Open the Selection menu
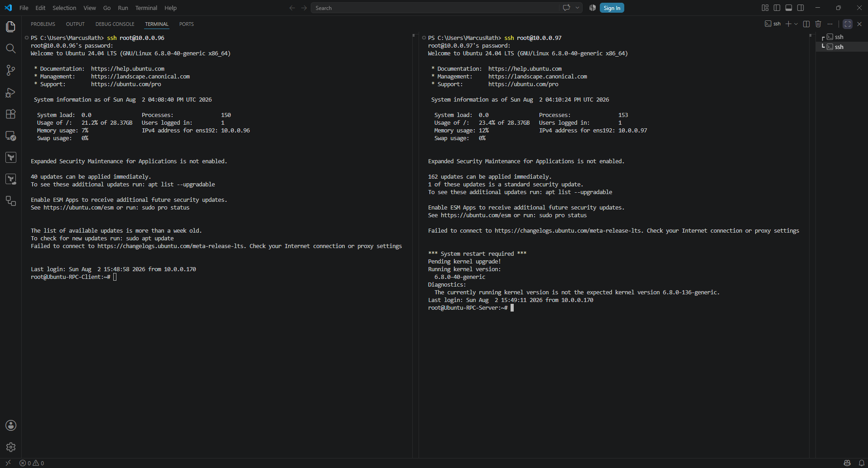The image size is (868, 468). 64,8
